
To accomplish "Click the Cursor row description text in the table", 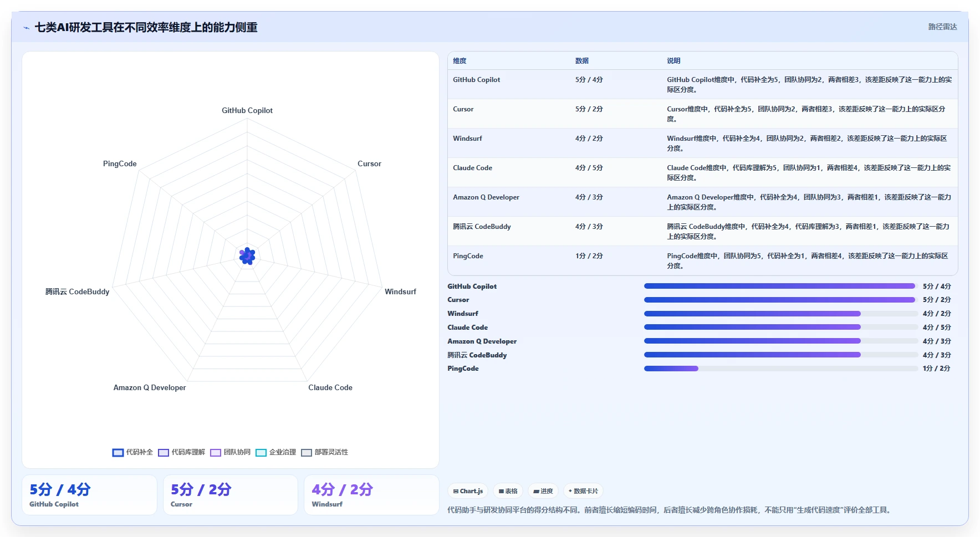I will (807, 114).
